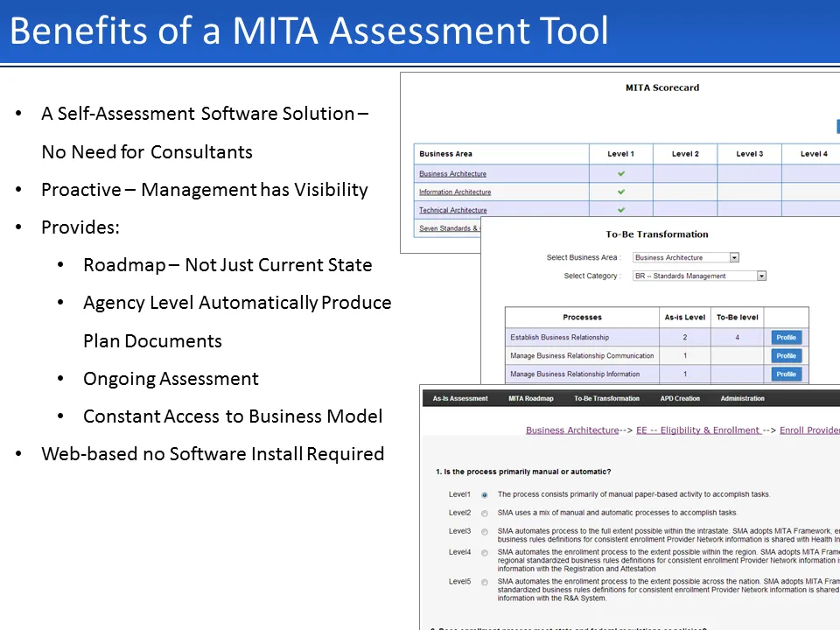Click the Level 3 column header
The image size is (840, 630).
750,154
